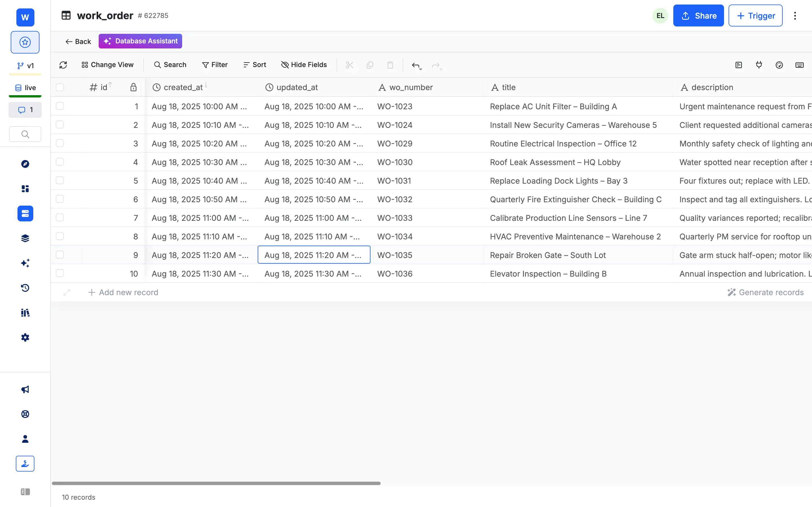
Task: Check the row 1 checkbox
Action: click(60, 106)
